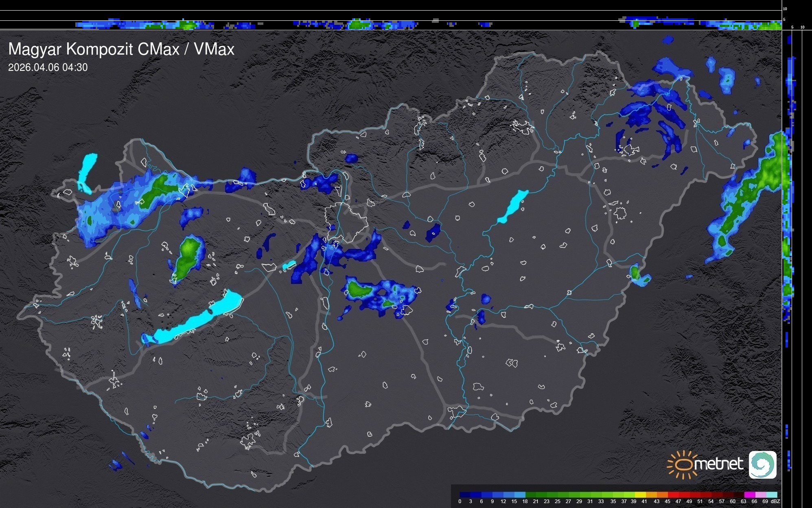
Task: Click the 2026.04.06 04:30 timestamp
Action: 48,68
